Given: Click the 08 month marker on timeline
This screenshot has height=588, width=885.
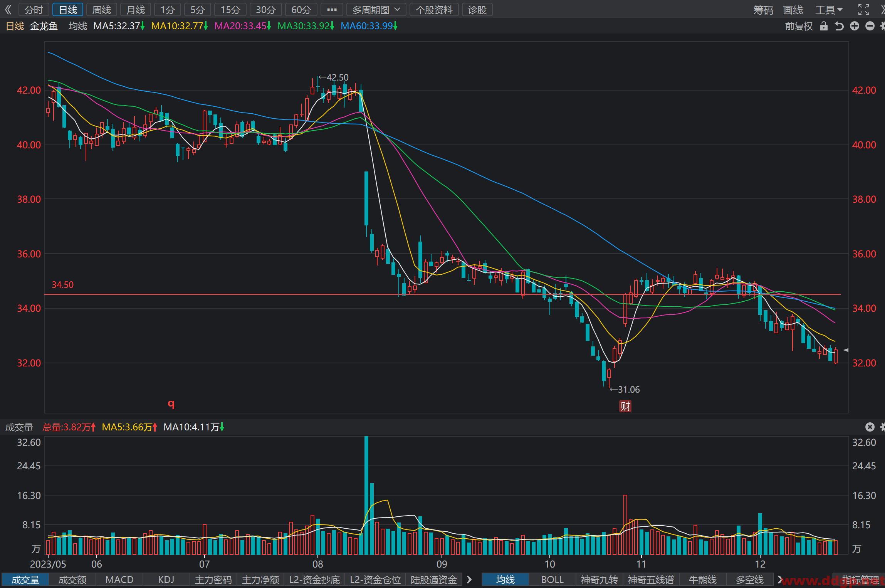Looking at the screenshot, I should (x=317, y=564).
